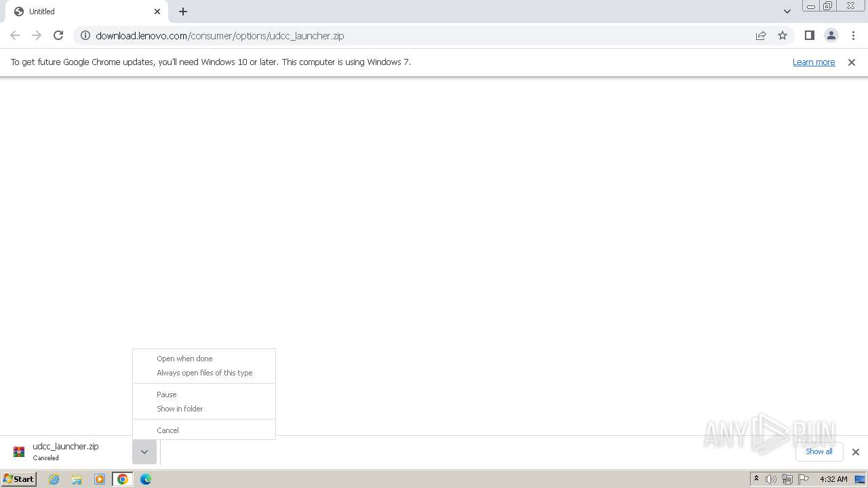Dismiss the Chrome update notice

[x=852, y=62]
